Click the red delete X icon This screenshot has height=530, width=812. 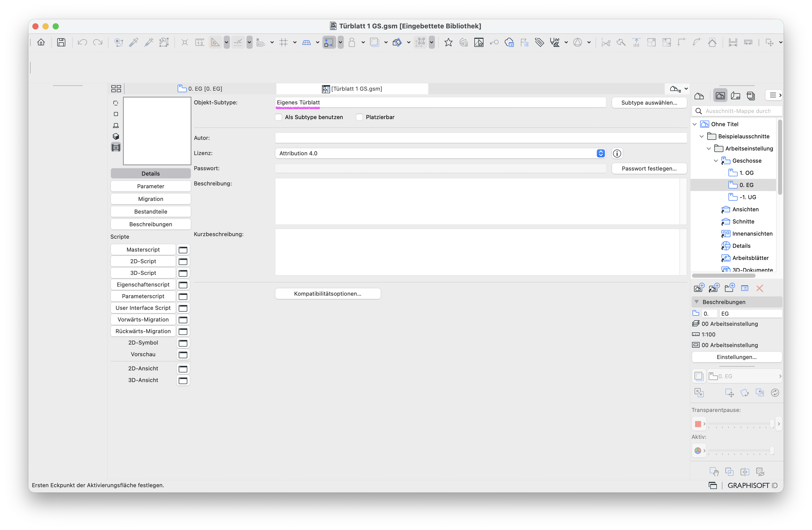click(x=760, y=288)
